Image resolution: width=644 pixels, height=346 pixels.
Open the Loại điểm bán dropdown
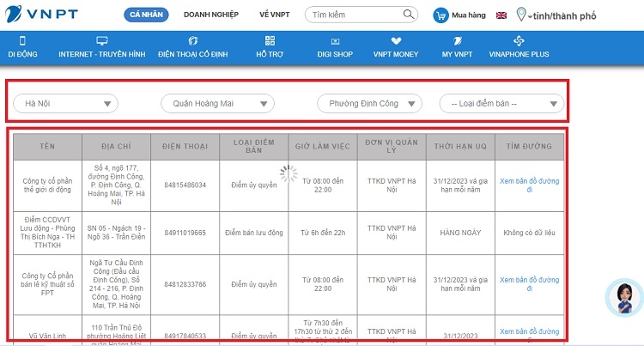tap(501, 103)
